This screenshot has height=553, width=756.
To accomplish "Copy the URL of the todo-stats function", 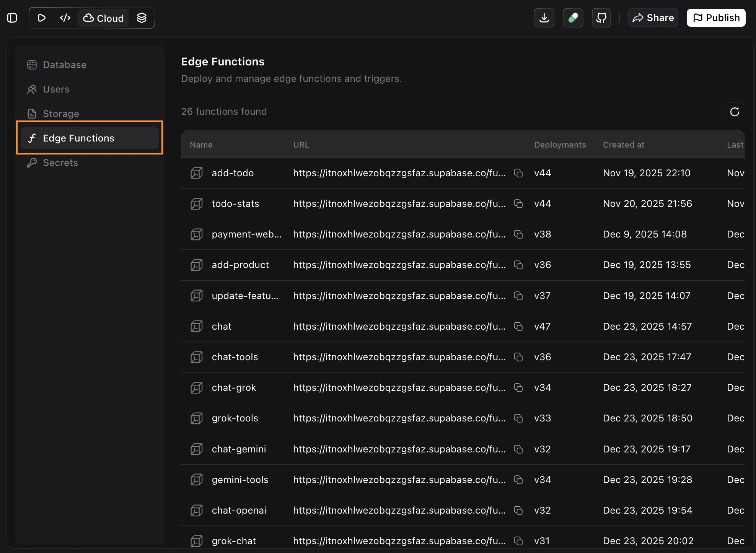I will click(x=518, y=203).
